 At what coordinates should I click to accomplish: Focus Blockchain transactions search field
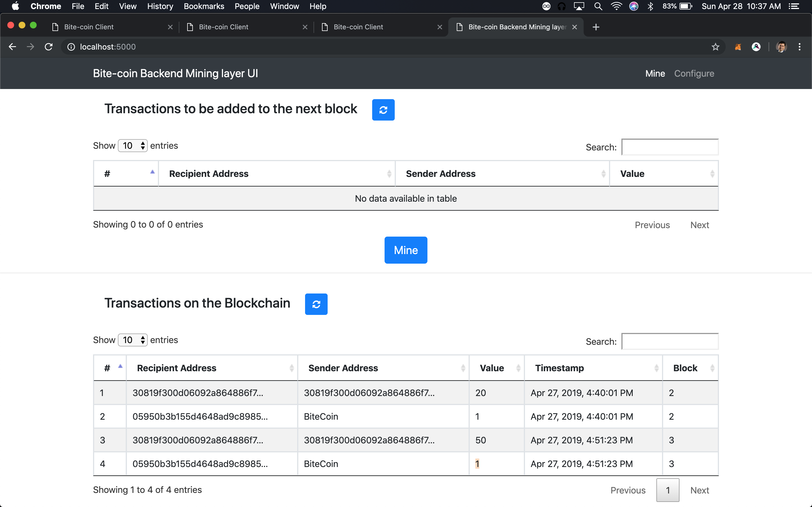coord(670,341)
